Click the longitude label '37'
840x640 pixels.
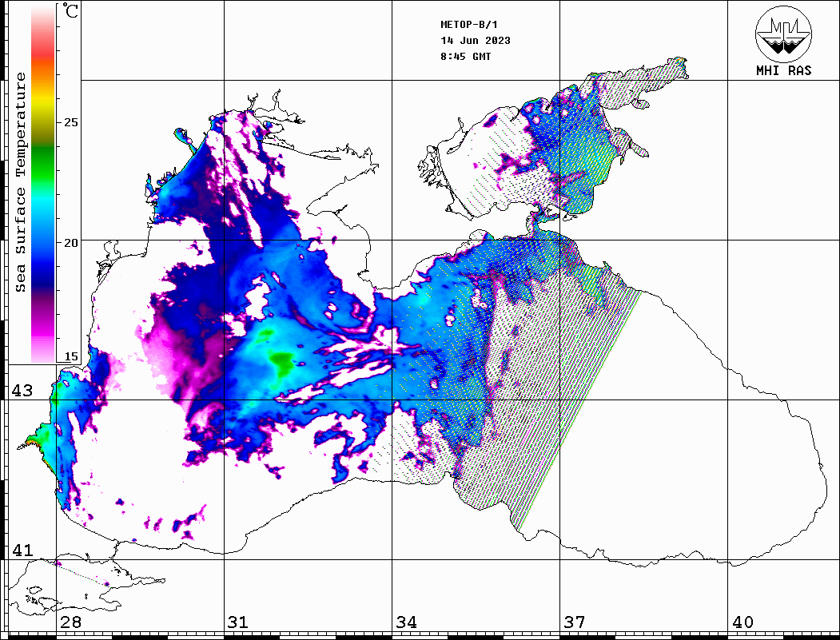pos(575,622)
